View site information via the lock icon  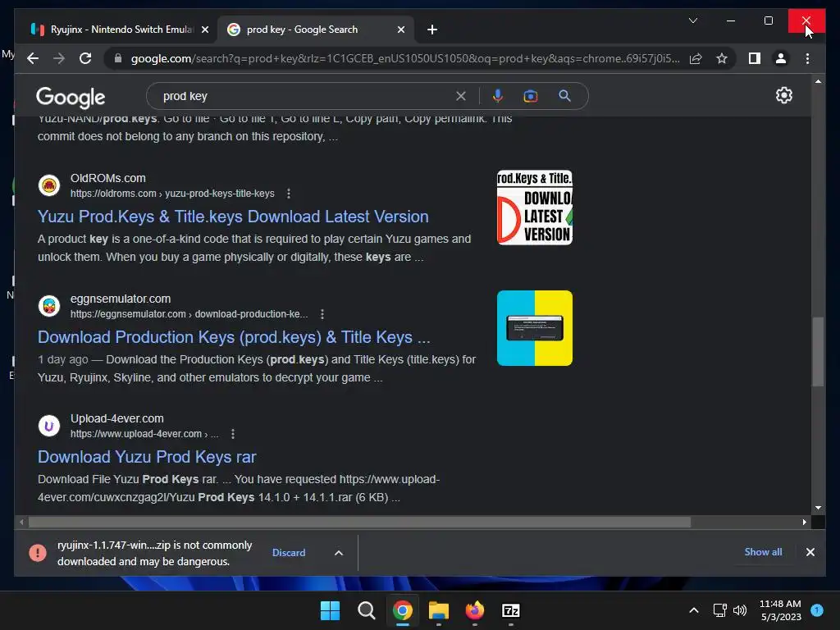pyautogui.click(x=118, y=58)
